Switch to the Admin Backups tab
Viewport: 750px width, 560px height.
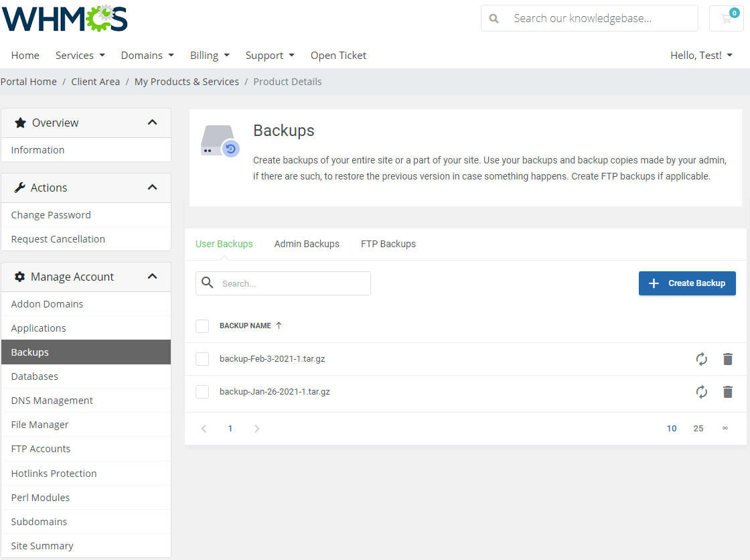click(307, 244)
